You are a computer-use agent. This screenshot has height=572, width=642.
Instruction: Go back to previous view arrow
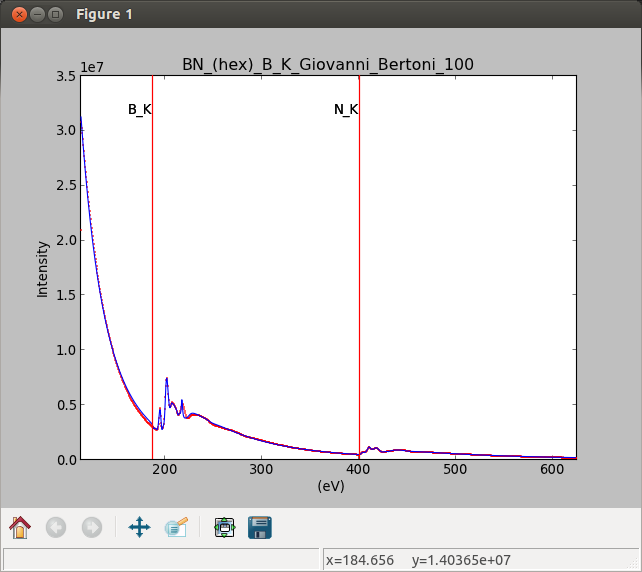(56, 526)
